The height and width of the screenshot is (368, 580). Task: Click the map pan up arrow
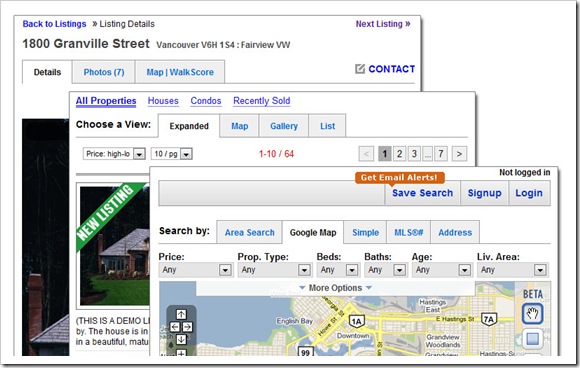point(181,314)
